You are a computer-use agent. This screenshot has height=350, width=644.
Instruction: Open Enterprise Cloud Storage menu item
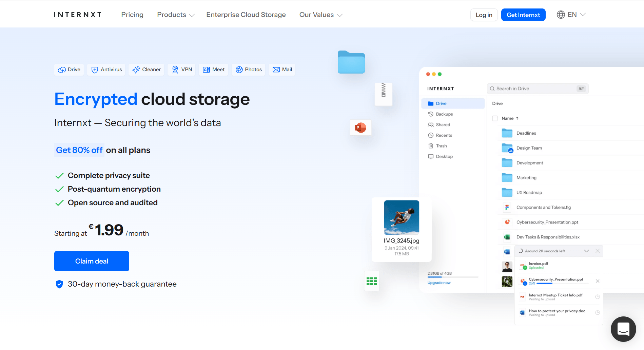(246, 15)
